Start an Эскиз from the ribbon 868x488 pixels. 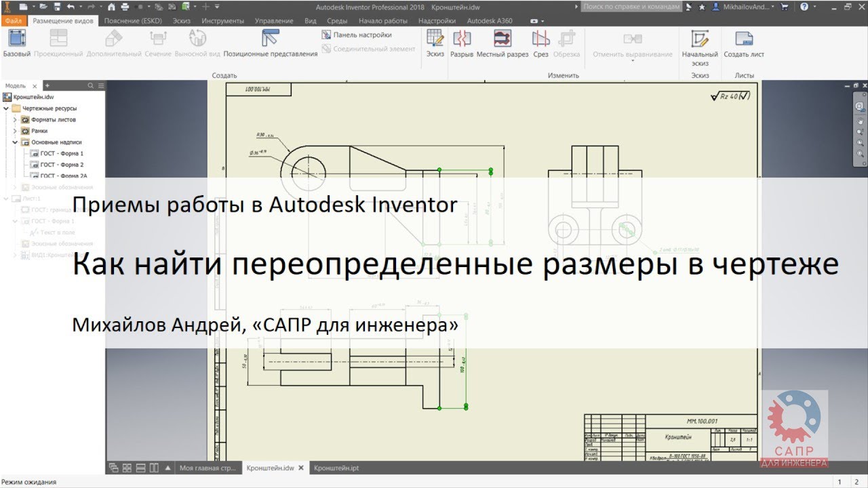coord(435,43)
